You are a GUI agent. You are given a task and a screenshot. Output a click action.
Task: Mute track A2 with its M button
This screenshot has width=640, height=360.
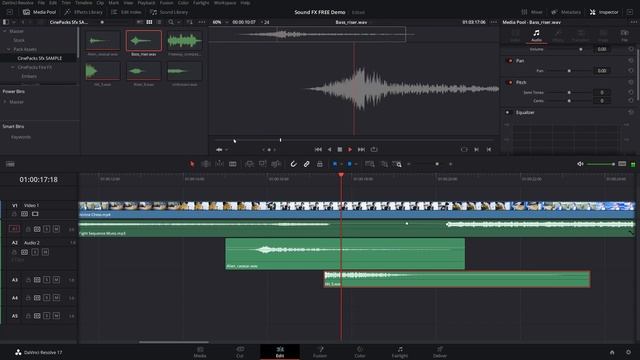point(45,252)
